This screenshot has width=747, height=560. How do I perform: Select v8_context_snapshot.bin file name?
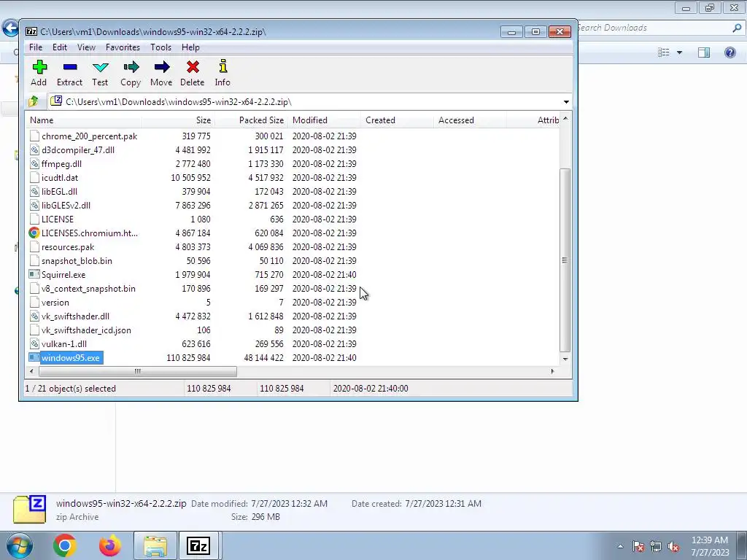pos(88,289)
